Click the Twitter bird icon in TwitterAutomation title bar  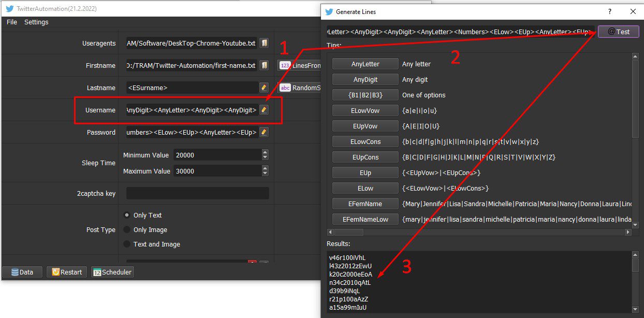(x=9, y=9)
